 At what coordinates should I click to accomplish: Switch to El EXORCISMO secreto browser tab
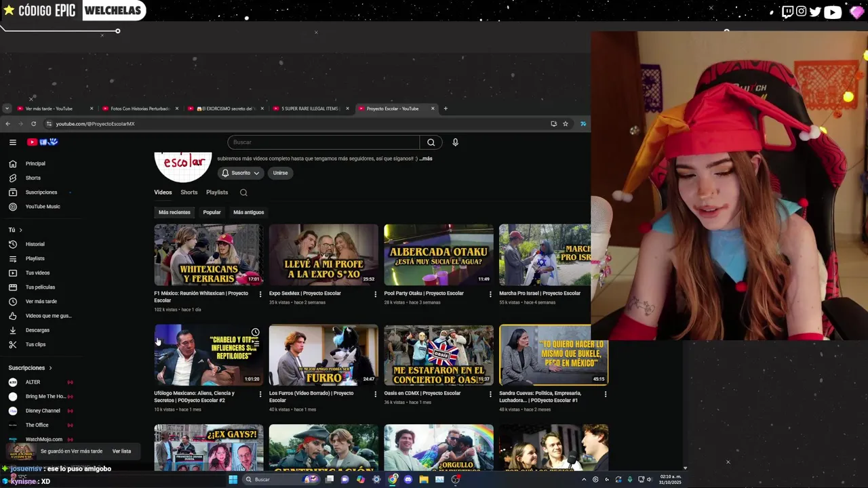(x=225, y=108)
